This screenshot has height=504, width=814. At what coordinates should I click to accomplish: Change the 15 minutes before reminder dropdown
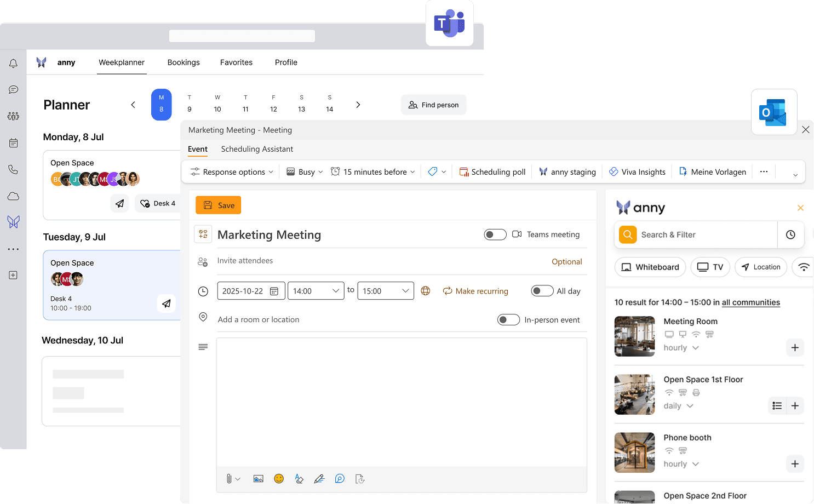[x=372, y=171]
